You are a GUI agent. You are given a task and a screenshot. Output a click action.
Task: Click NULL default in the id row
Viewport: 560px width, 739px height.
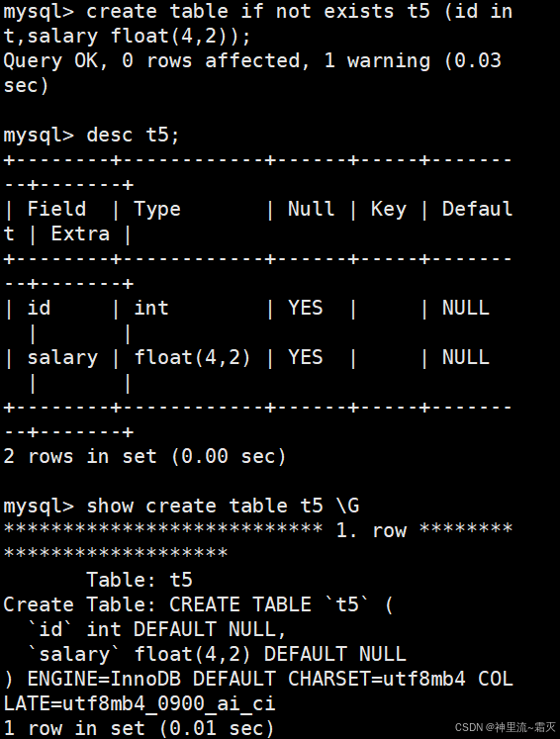[466, 309]
